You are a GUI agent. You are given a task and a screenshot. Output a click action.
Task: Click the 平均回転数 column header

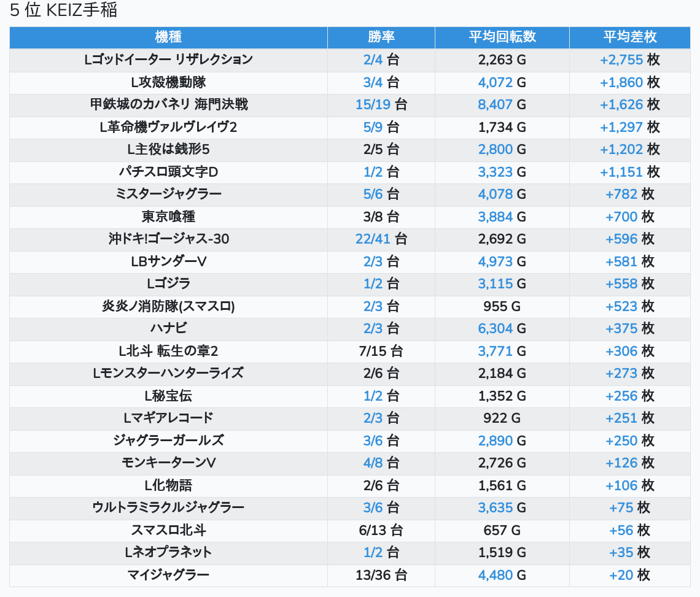502,37
